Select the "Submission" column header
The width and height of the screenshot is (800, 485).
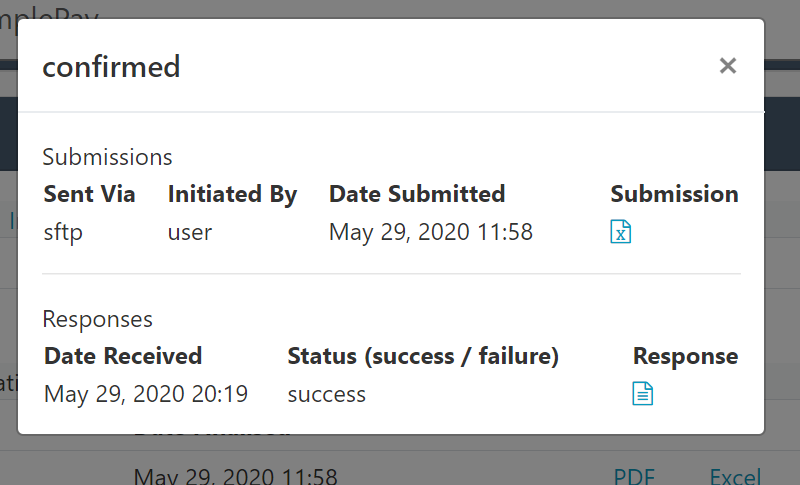674,194
